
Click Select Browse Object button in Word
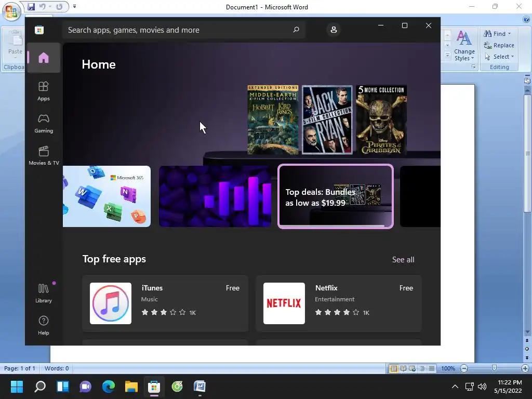coord(527,349)
